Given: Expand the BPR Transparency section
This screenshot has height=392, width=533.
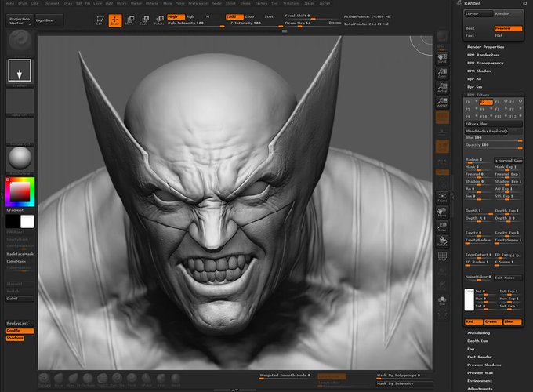Looking at the screenshot, I should [x=485, y=64].
